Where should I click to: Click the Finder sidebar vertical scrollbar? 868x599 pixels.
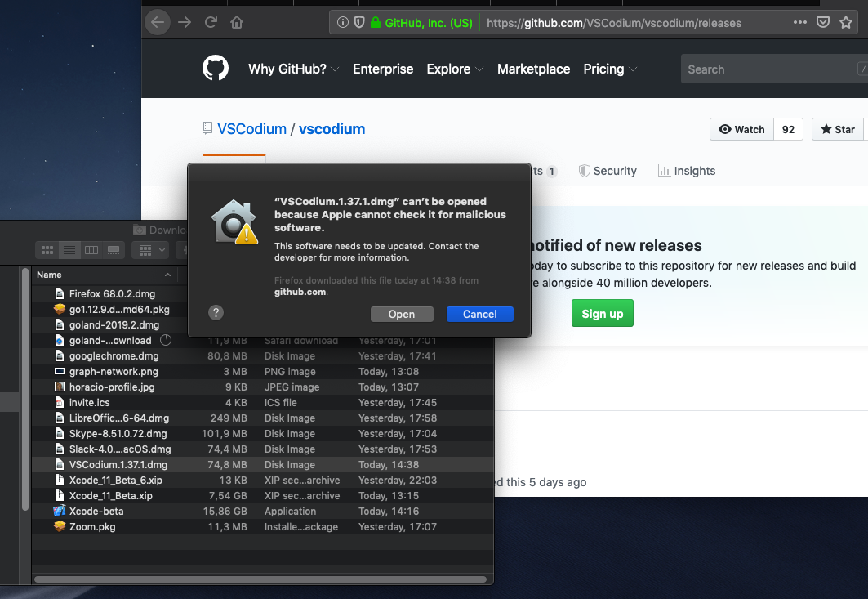[x=25, y=389]
